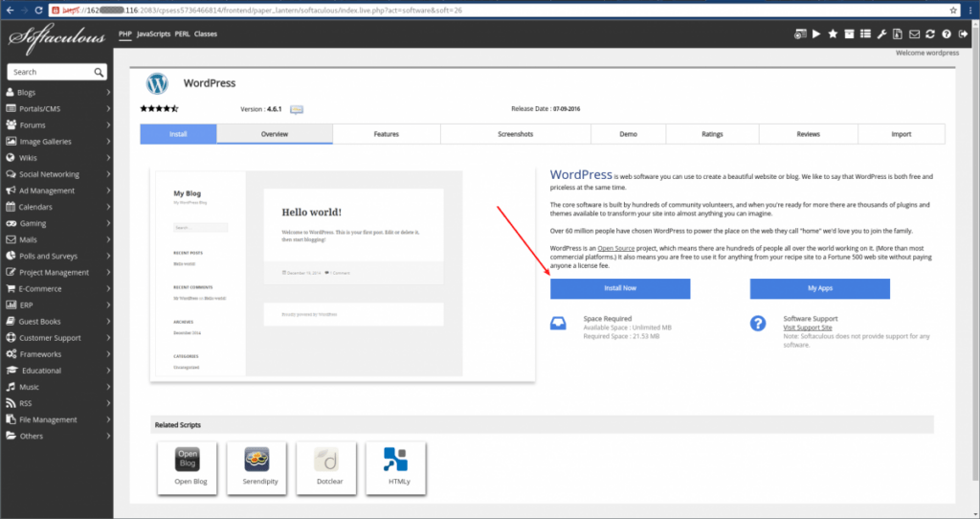Open the Visit Support Site link
The height and width of the screenshot is (519, 980).
pyautogui.click(x=808, y=327)
